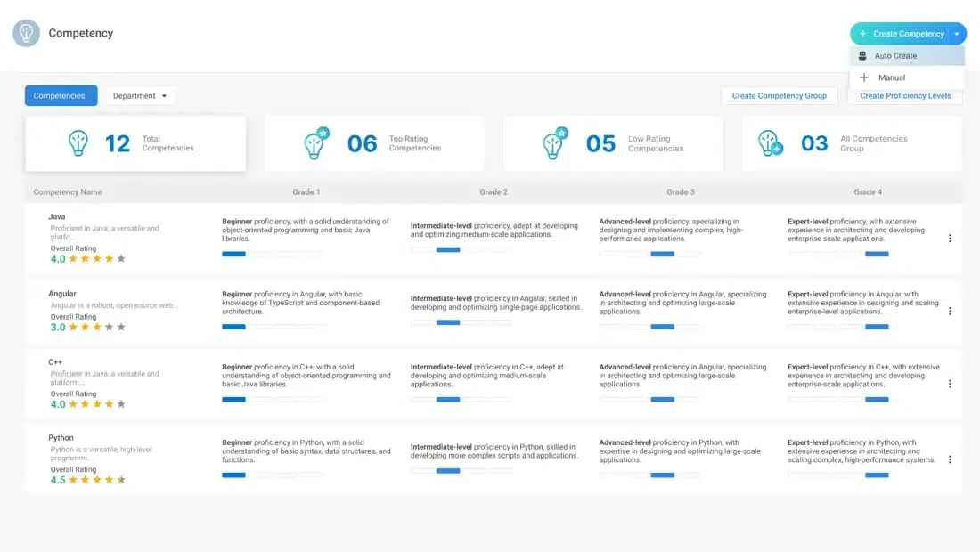Image resolution: width=980 pixels, height=552 pixels.
Task: Click the Create Competency Group button
Action: click(x=779, y=96)
